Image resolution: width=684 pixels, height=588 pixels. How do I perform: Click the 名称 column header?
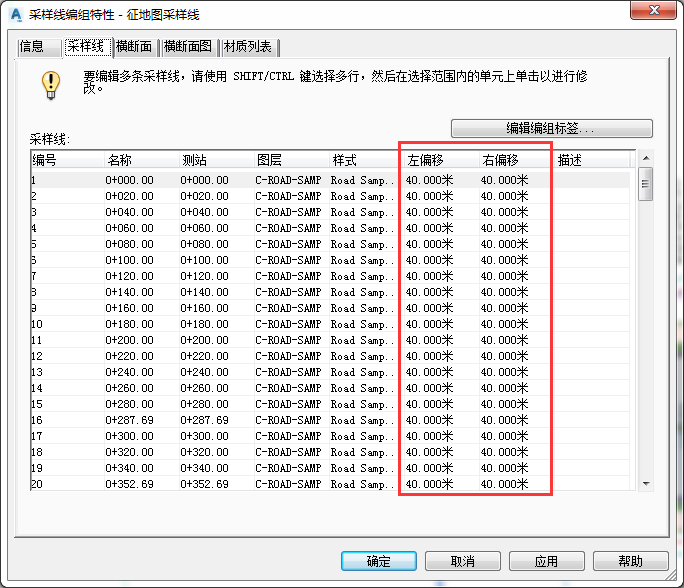pos(142,160)
